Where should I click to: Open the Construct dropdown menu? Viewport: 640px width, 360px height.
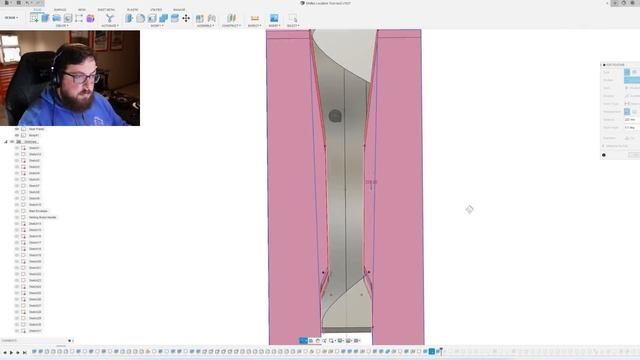click(231, 26)
